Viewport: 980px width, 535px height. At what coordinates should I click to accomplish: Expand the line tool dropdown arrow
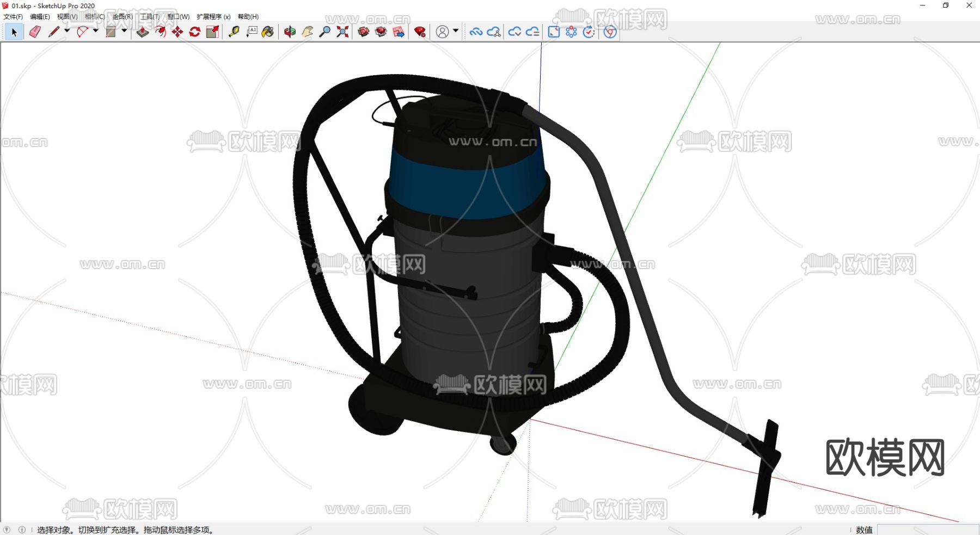coord(67,31)
